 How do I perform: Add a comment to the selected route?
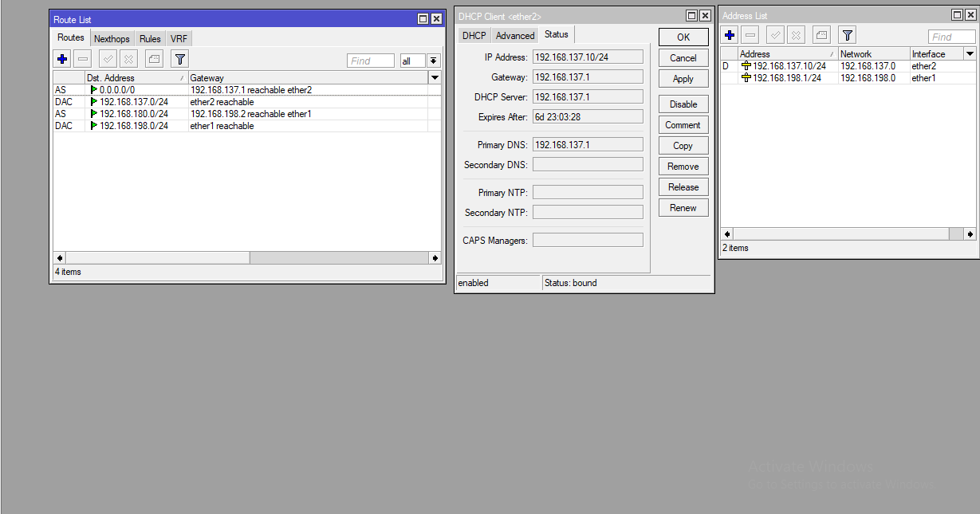click(153, 59)
